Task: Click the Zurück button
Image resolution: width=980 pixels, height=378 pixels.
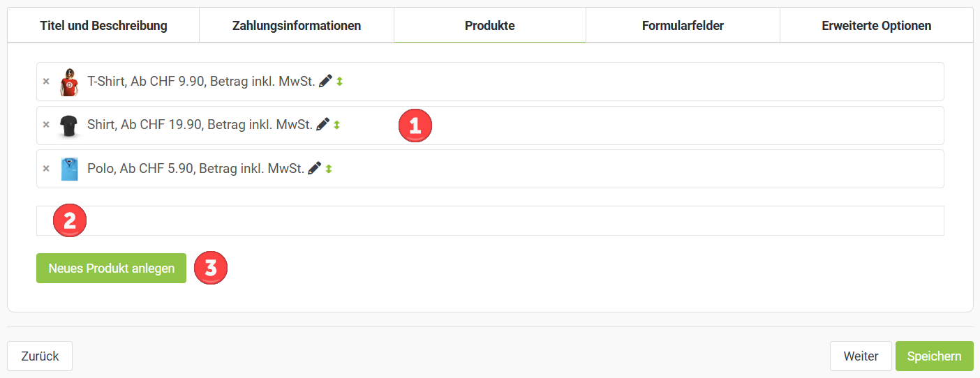Action: pyautogui.click(x=40, y=356)
